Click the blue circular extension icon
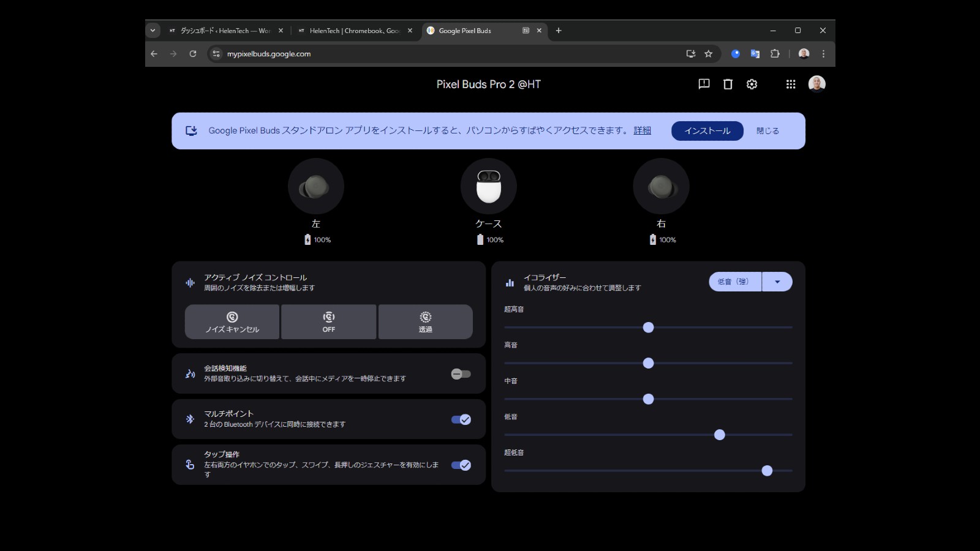The height and width of the screenshot is (551, 980). [736, 54]
